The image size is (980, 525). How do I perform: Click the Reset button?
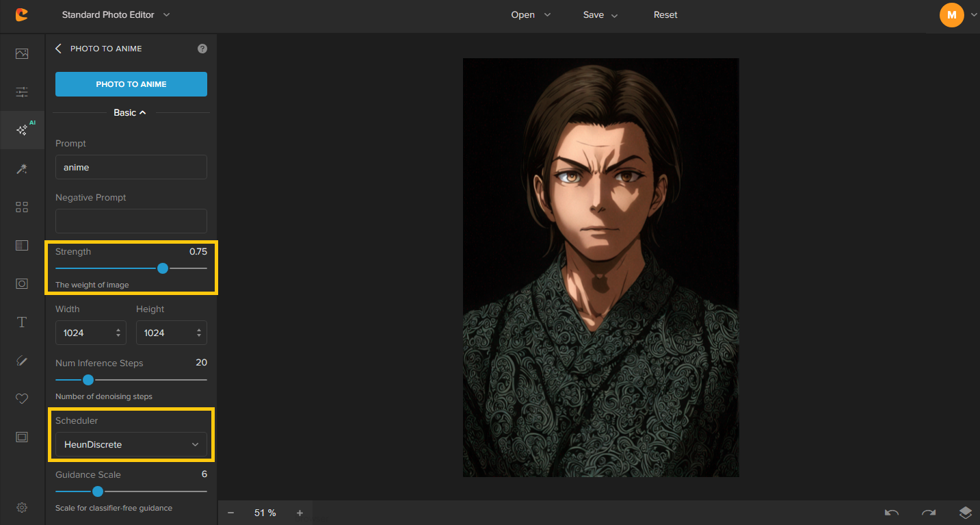click(665, 14)
